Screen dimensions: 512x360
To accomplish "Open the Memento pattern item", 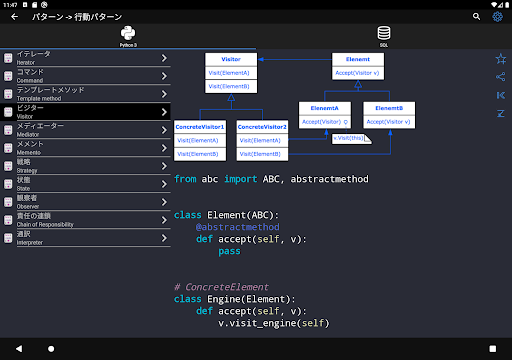I will 85,148.
